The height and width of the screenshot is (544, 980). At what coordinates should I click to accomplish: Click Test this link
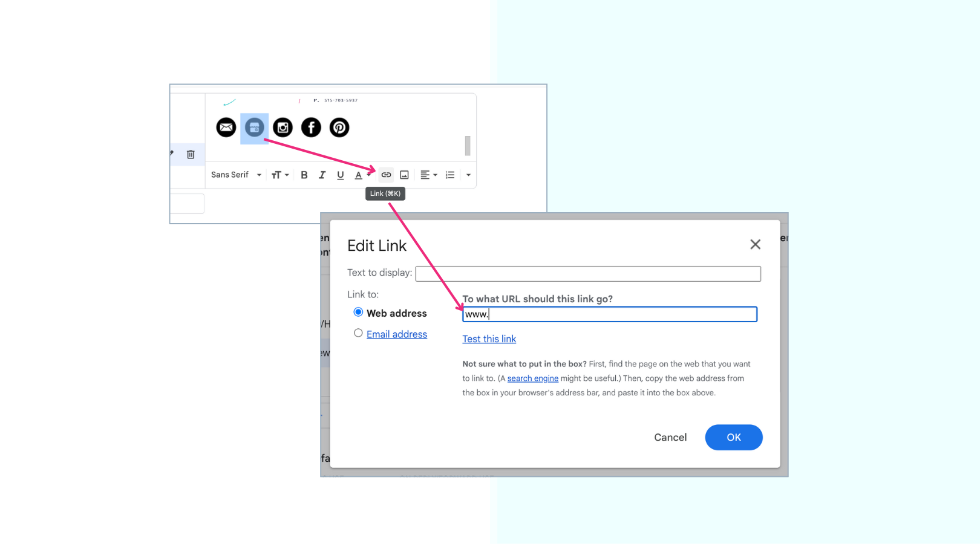pyautogui.click(x=489, y=338)
